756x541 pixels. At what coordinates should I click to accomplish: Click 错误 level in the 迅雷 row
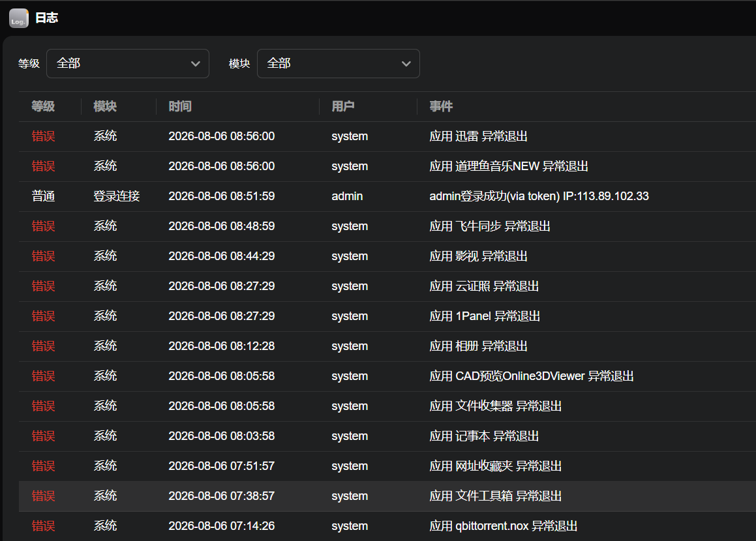pyautogui.click(x=44, y=136)
